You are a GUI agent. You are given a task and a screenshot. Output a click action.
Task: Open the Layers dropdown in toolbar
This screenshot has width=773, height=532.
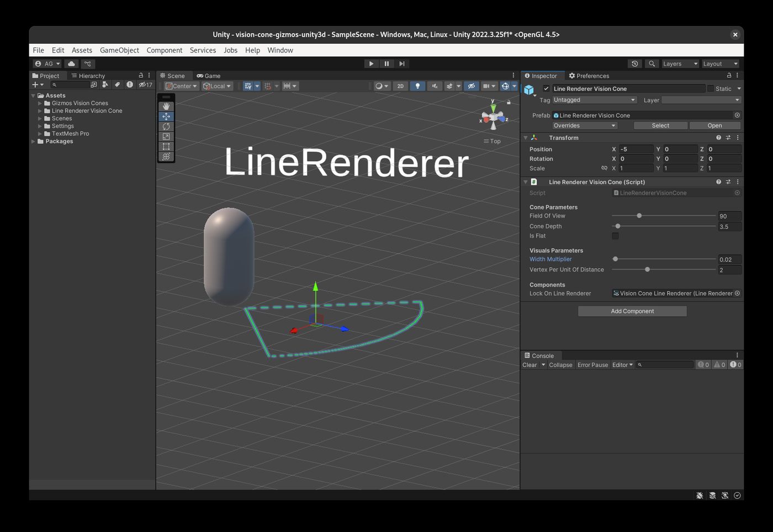point(680,63)
